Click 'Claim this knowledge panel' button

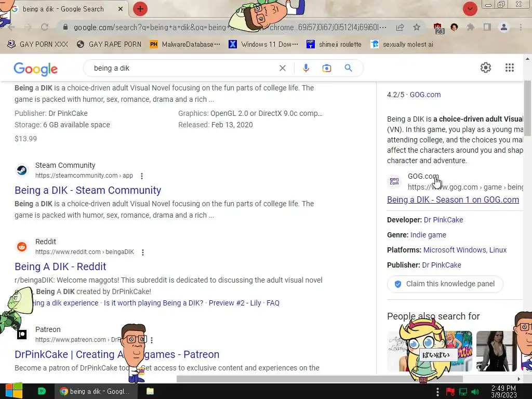445,284
